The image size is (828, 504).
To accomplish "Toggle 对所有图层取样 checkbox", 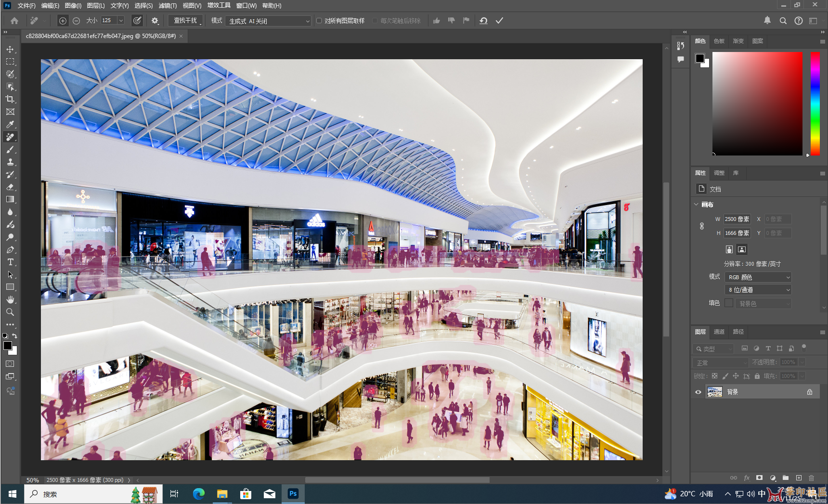I will pos(319,21).
